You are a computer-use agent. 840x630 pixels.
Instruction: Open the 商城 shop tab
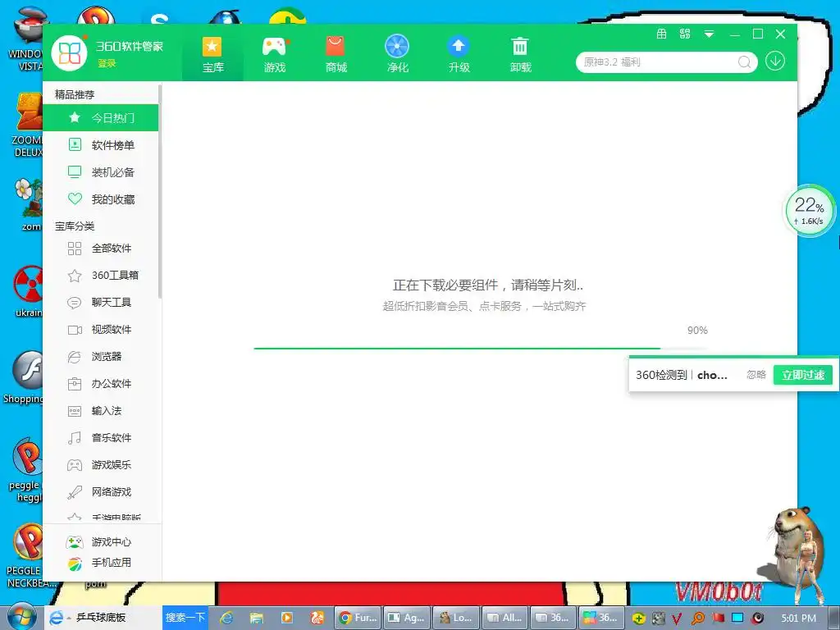(336, 54)
